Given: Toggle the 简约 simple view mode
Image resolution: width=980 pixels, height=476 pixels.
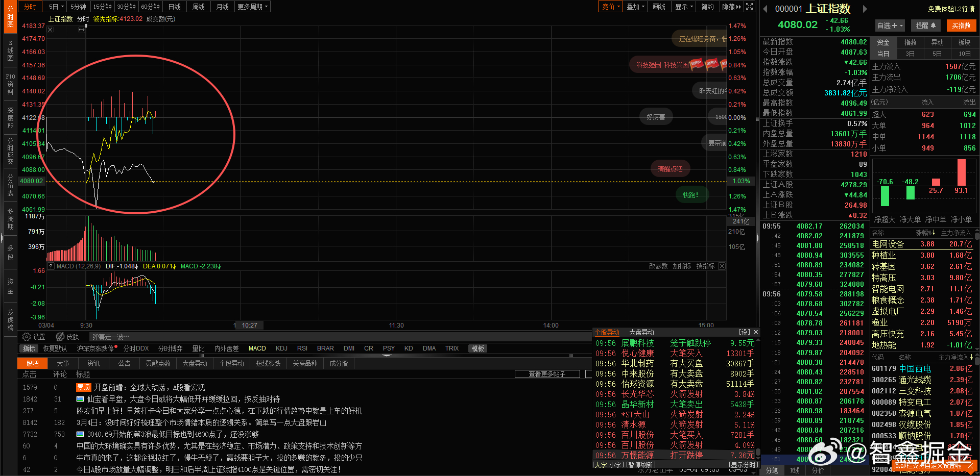Looking at the screenshot, I should pyautogui.click(x=707, y=7).
